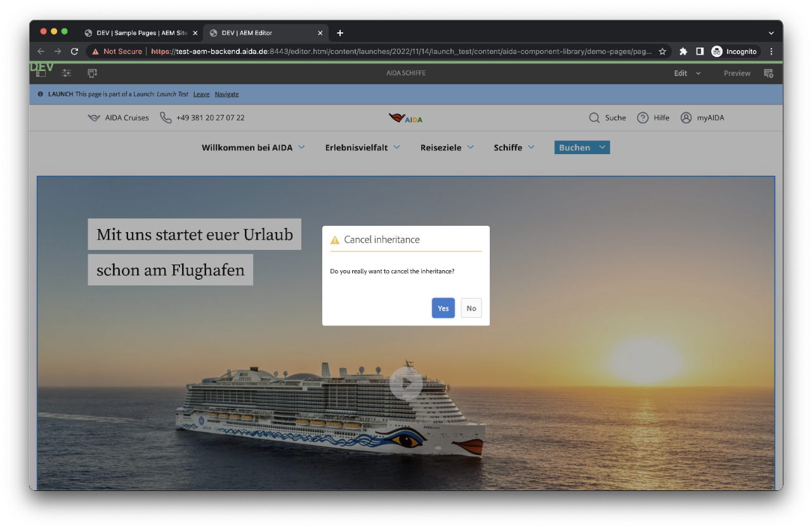
Task: Expand the Edit mode dropdown
Action: [687, 74]
